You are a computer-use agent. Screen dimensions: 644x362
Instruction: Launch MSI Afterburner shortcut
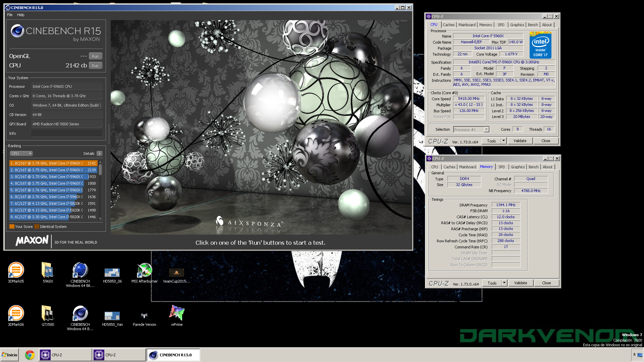point(145,273)
